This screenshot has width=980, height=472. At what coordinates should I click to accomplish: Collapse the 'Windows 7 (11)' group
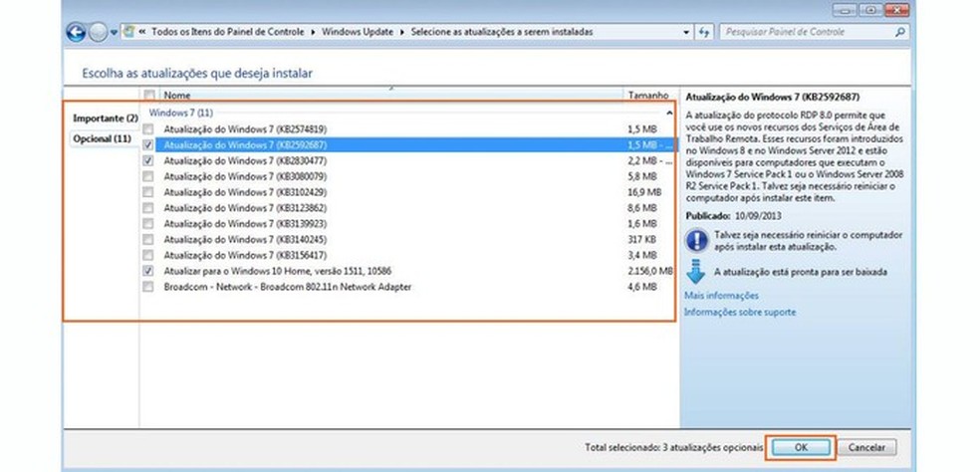click(x=669, y=114)
